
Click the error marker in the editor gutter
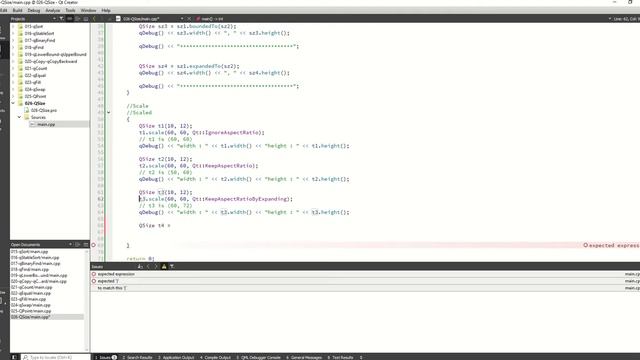[93, 245]
